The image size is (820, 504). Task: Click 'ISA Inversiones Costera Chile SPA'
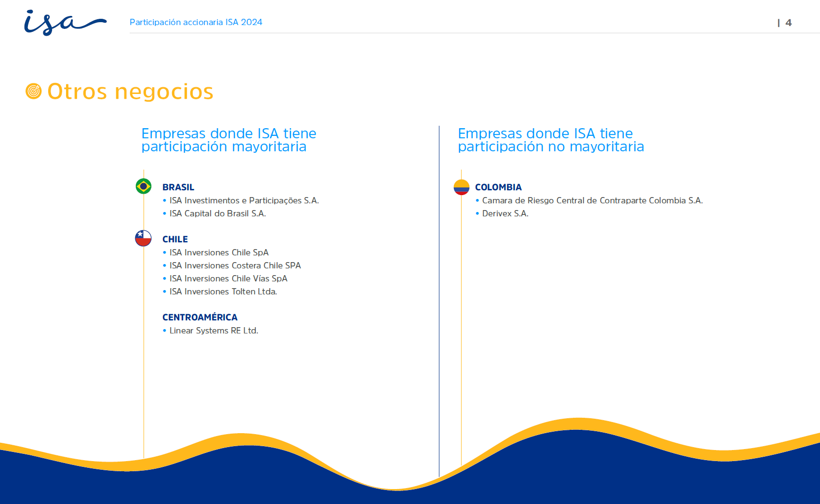[x=235, y=265]
